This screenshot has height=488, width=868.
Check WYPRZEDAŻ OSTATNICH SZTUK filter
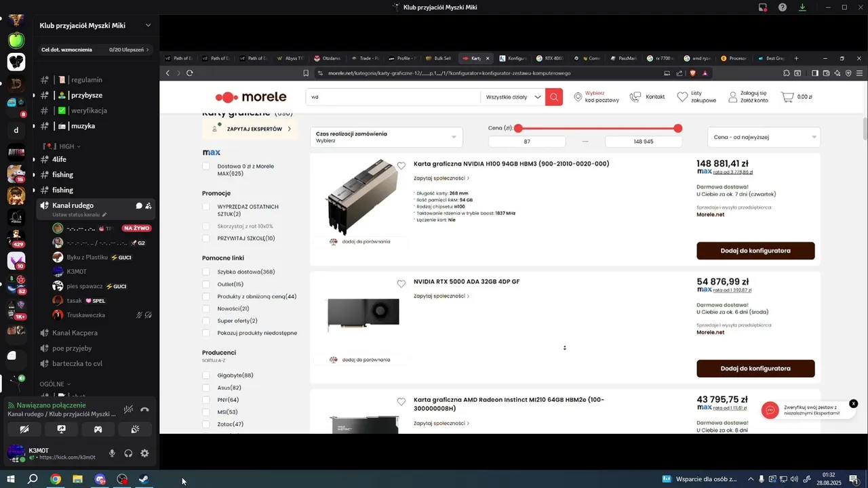206,207
